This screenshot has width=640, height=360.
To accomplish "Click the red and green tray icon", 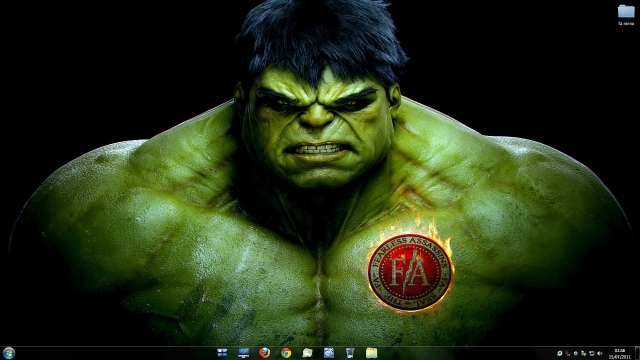I will click(567, 353).
